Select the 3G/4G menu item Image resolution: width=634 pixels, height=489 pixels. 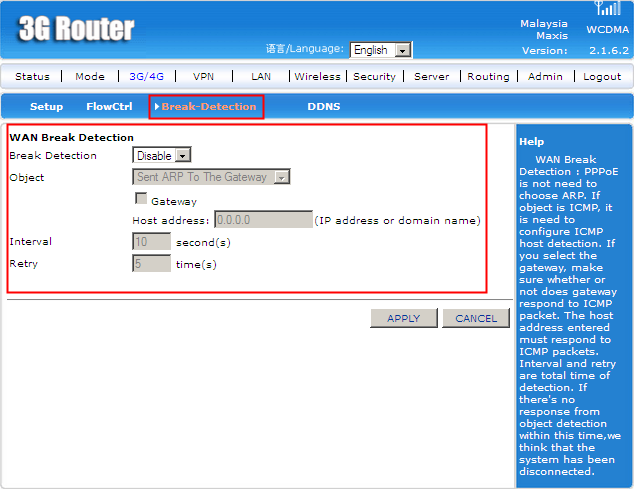pyautogui.click(x=147, y=76)
